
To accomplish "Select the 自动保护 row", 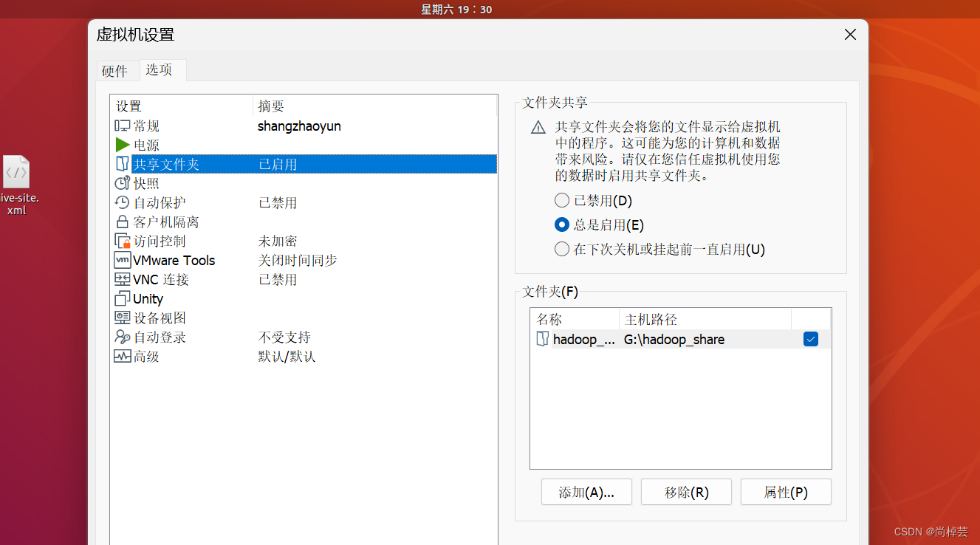I will point(304,203).
